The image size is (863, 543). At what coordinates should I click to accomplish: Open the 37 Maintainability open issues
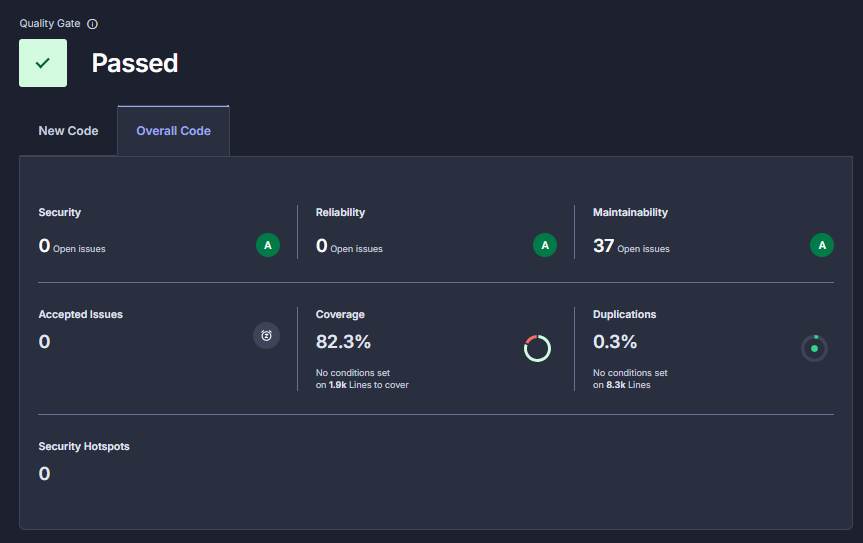pyautogui.click(x=603, y=246)
